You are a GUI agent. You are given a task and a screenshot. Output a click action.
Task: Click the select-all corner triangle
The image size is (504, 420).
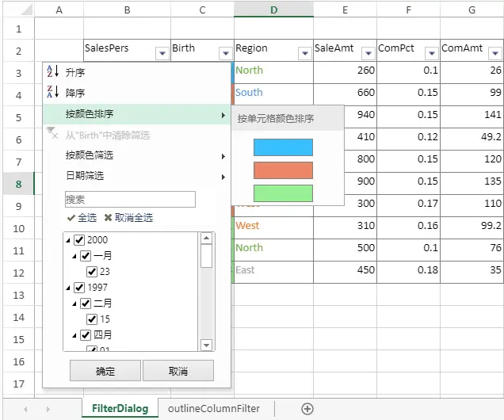27,10
